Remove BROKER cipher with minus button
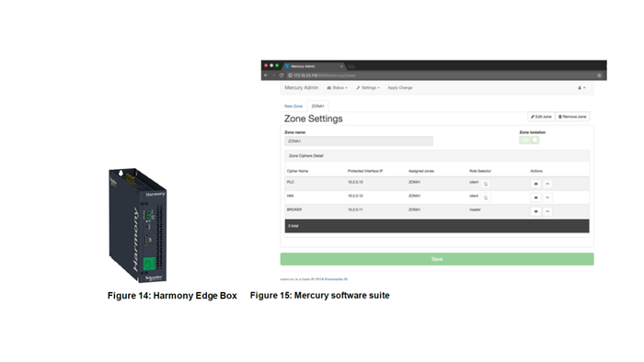 click(547, 211)
